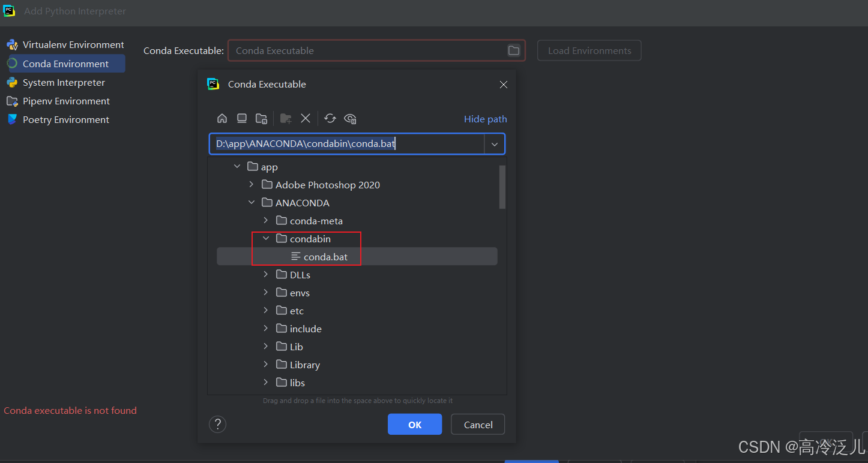
Task: Expand the envs folder
Action: (266, 293)
